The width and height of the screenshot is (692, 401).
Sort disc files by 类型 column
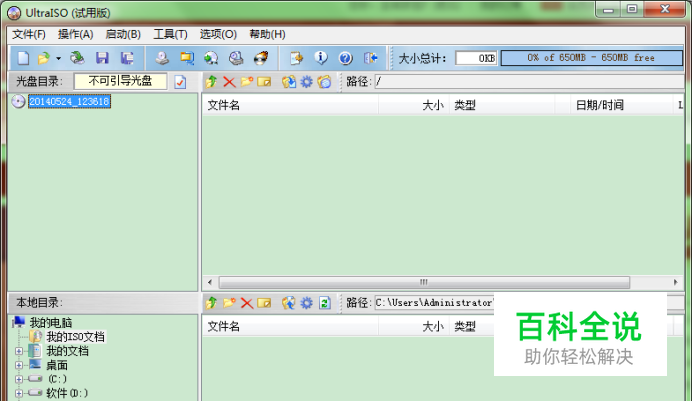click(502, 105)
